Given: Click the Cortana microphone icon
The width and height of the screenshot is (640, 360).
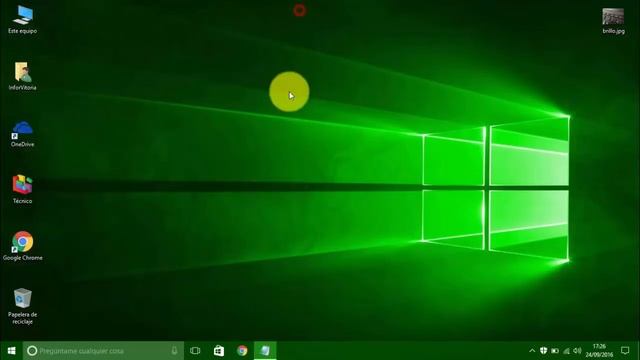Looking at the screenshot, I should point(174,351).
